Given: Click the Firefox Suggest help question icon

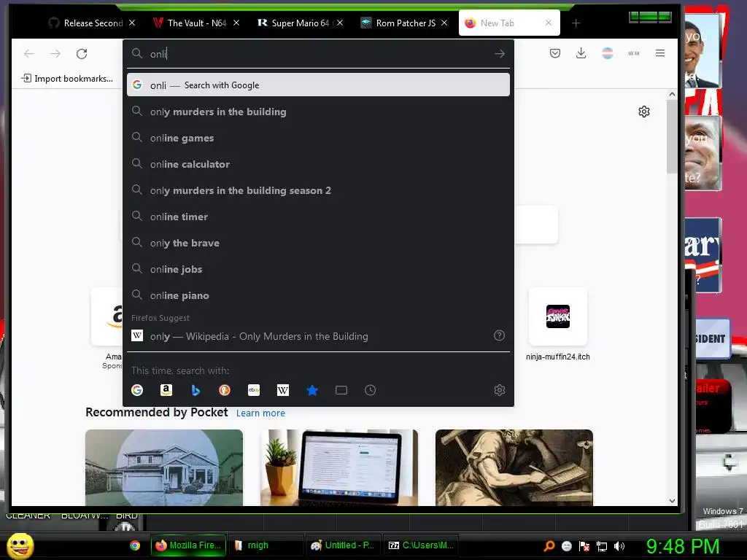Looking at the screenshot, I should (499, 335).
